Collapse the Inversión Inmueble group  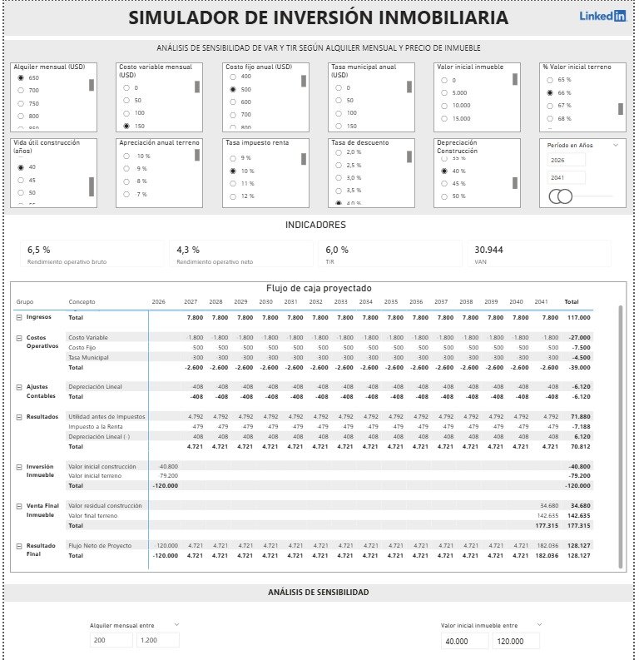(19, 467)
